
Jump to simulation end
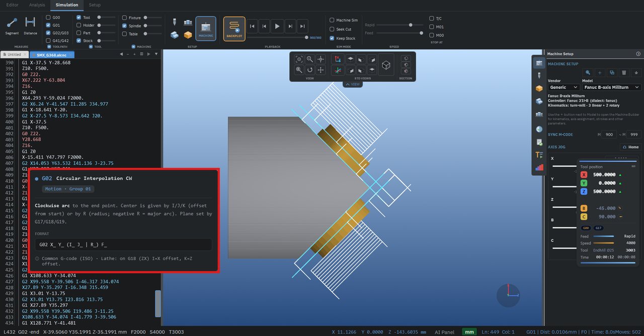point(302,26)
